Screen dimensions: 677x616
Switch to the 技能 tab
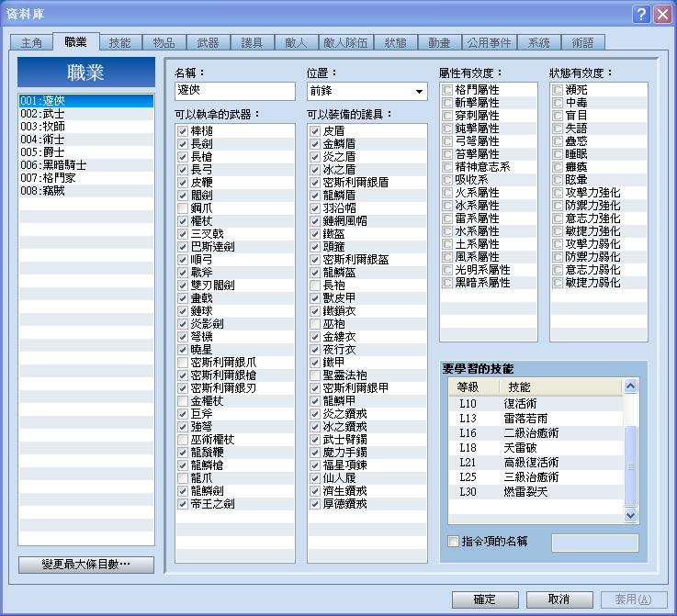tap(119, 43)
